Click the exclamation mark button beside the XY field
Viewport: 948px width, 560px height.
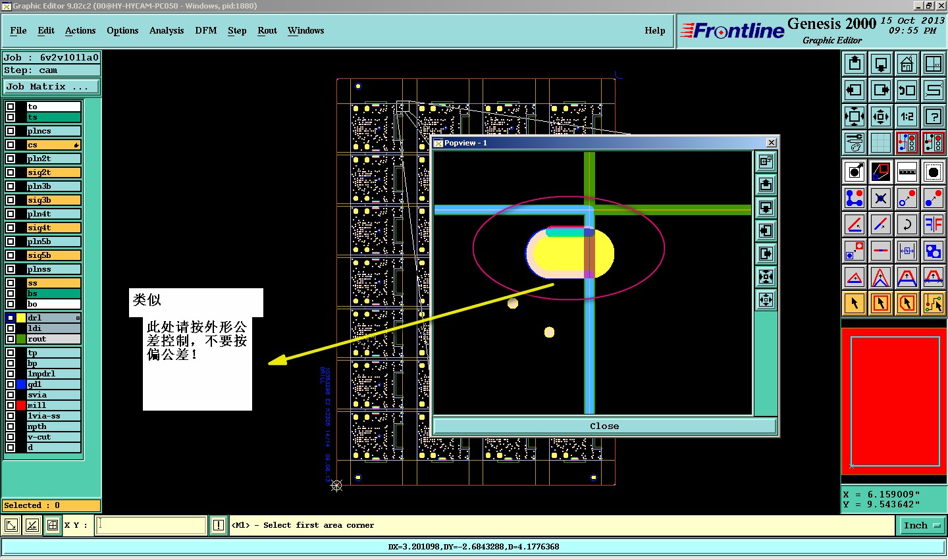point(219,525)
